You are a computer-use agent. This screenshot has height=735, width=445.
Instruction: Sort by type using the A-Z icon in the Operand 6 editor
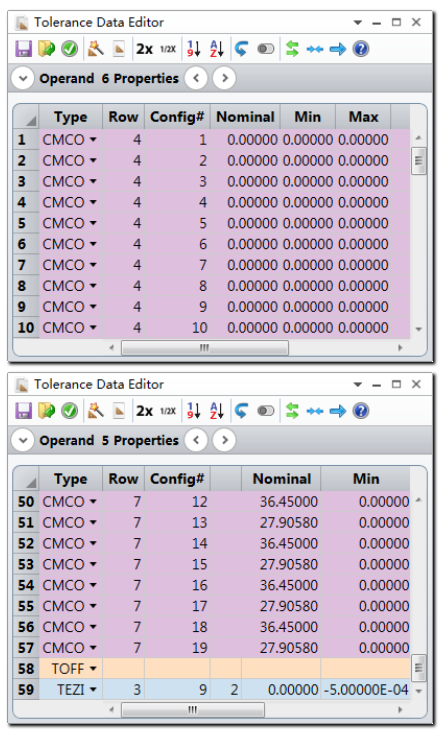217,49
